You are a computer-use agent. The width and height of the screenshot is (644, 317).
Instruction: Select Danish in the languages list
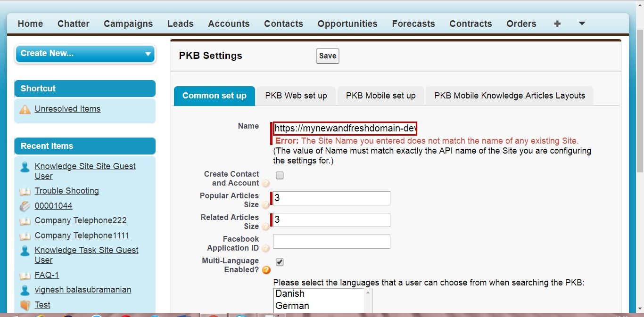point(319,293)
